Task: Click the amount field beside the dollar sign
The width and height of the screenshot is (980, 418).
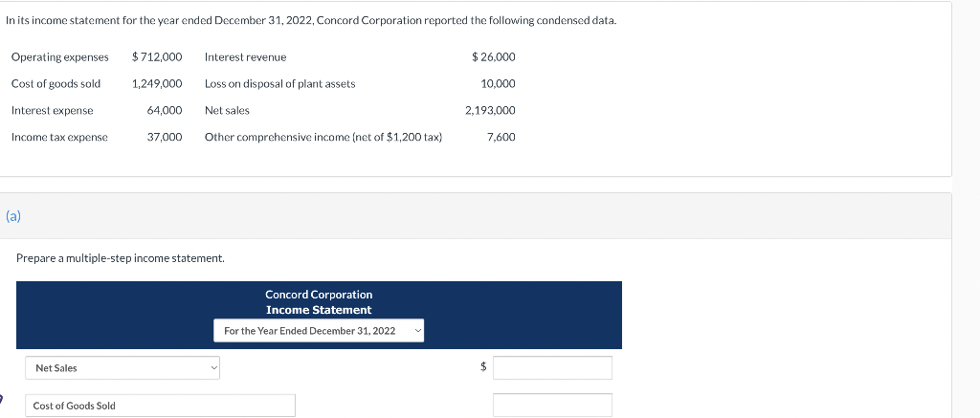Action: click(552, 367)
